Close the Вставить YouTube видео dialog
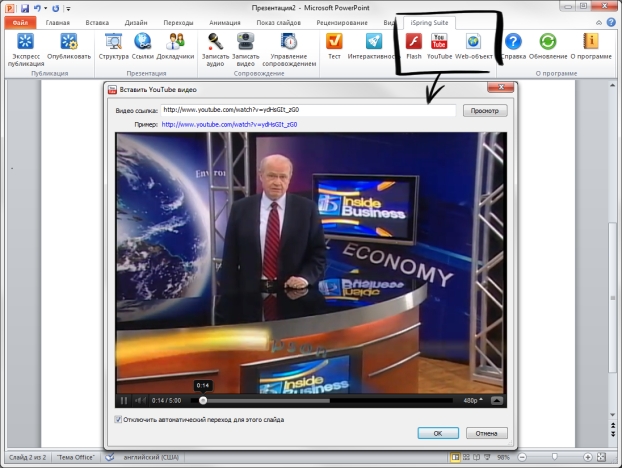This screenshot has height=468, width=622. coord(501,87)
